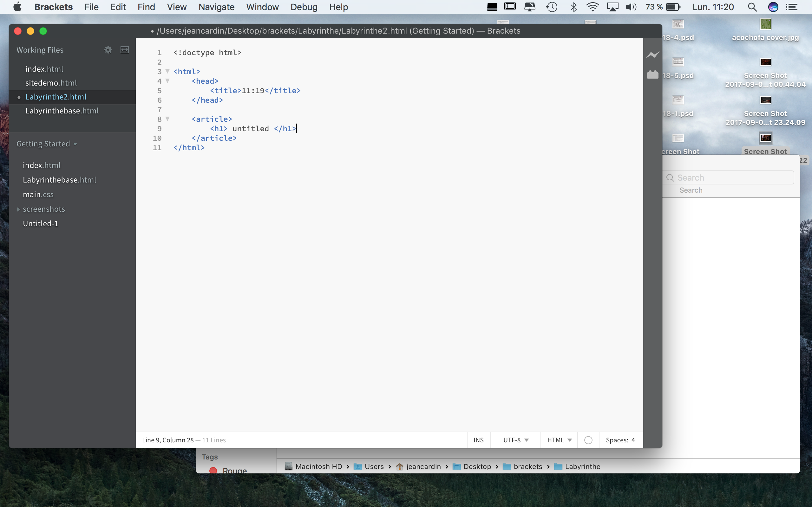Viewport: 812px width, 507px height.
Task: Click the Live Preview lightning icon
Action: [652, 55]
